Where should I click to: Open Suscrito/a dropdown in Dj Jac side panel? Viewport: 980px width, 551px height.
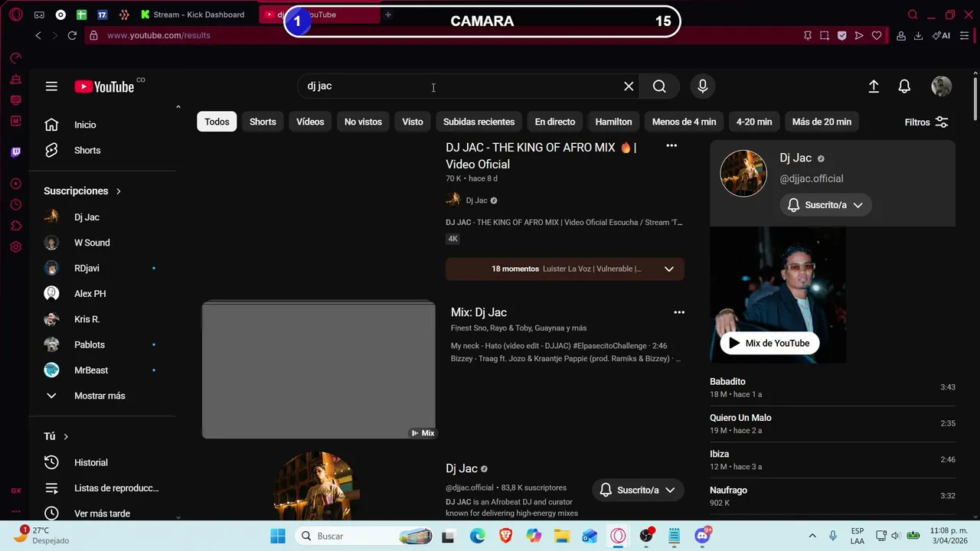[826, 205]
